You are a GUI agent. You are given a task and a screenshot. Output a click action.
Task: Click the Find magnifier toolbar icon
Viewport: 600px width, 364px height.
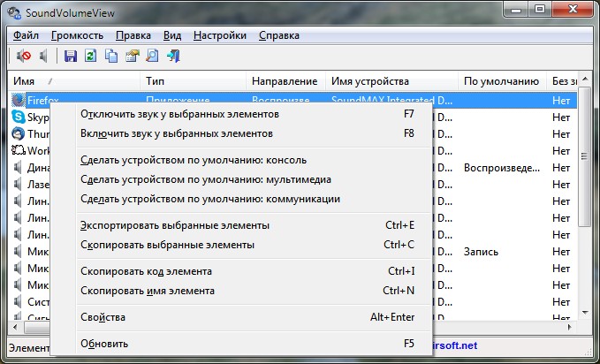pos(152,56)
